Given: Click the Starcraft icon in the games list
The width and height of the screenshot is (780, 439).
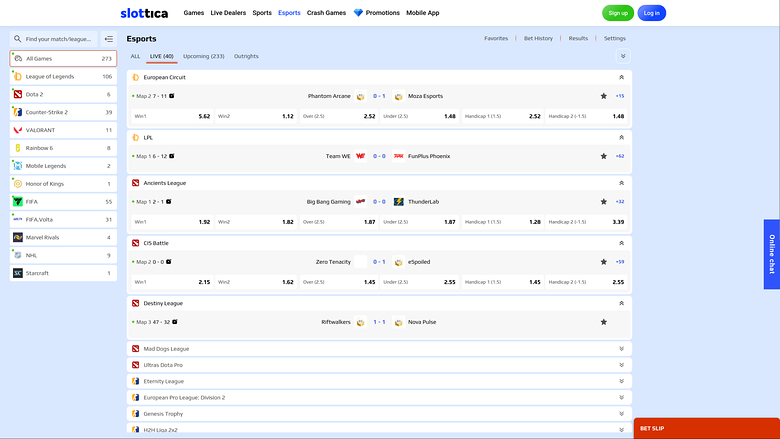Looking at the screenshot, I should (x=18, y=273).
